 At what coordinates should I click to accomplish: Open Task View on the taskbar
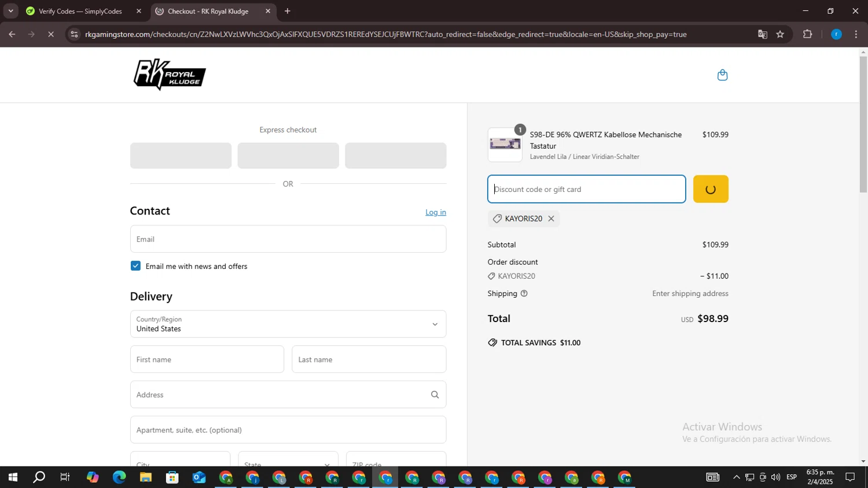pos(65,478)
